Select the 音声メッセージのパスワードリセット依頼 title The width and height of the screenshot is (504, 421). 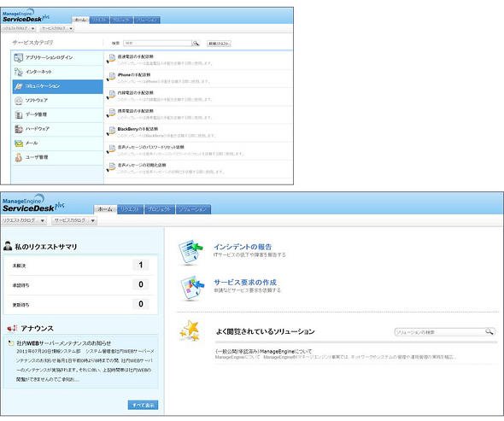pyautogui.click(x=150, y=147)
